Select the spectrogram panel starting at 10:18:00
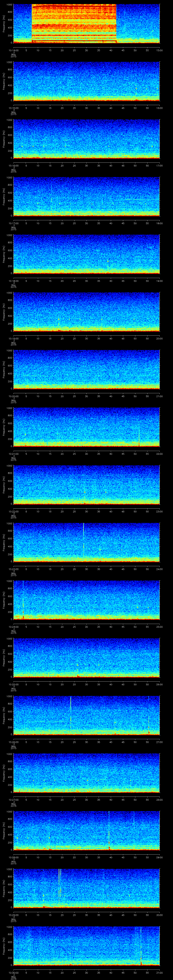Image resolution: width=173 pixels, height=980 pixels. pos(86,254)
